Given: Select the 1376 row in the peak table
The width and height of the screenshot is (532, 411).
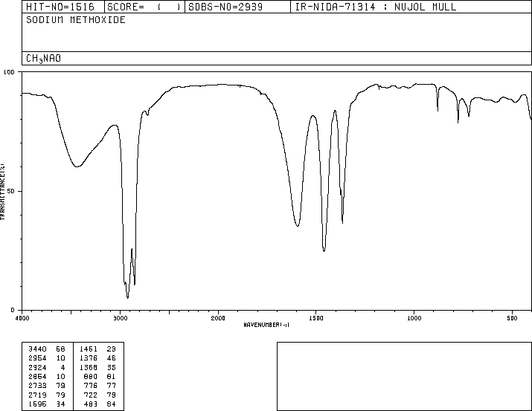Looking at the screenshot, I should point(98,358).
